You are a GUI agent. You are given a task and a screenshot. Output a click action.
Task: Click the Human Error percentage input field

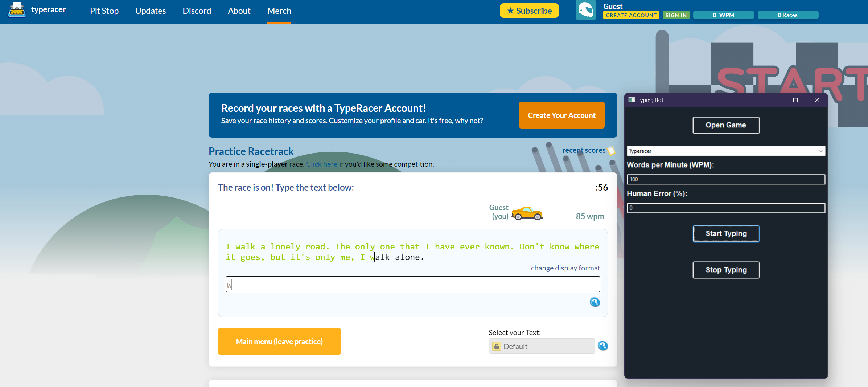pos(726,208)
